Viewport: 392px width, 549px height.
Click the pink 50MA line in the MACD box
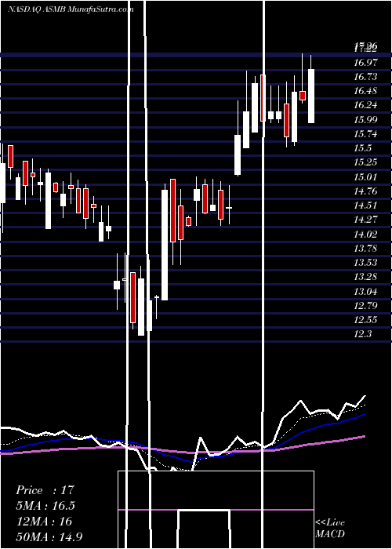pyautogui.click(x=216, y=510)
